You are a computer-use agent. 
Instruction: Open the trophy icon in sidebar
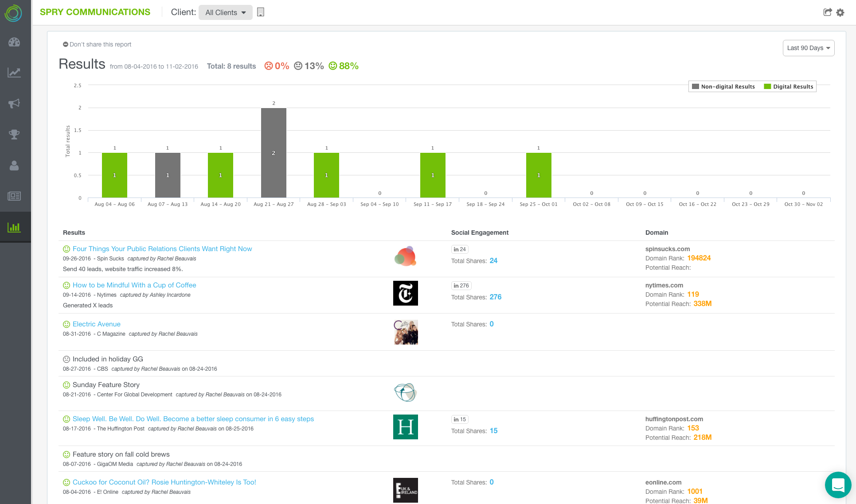[x=14, y=134]
